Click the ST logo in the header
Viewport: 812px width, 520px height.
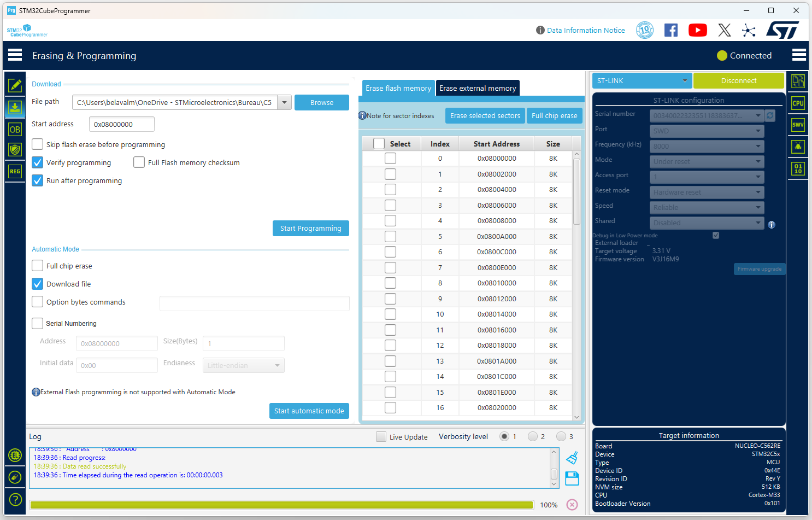pyautogui.click(x=782, y=30)
